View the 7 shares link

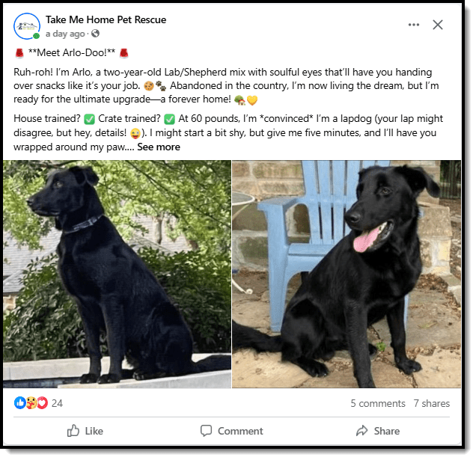click(431, 403)
